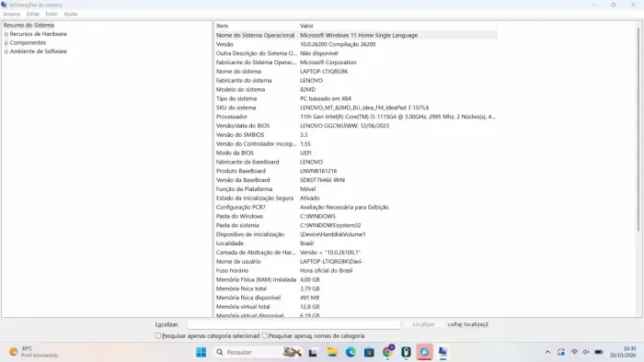Select the 'Versão/data do BIOS' row
Image resolution: width=644 pixels, height=362 pixels.
pyautogui.click(x=356, y=126)
